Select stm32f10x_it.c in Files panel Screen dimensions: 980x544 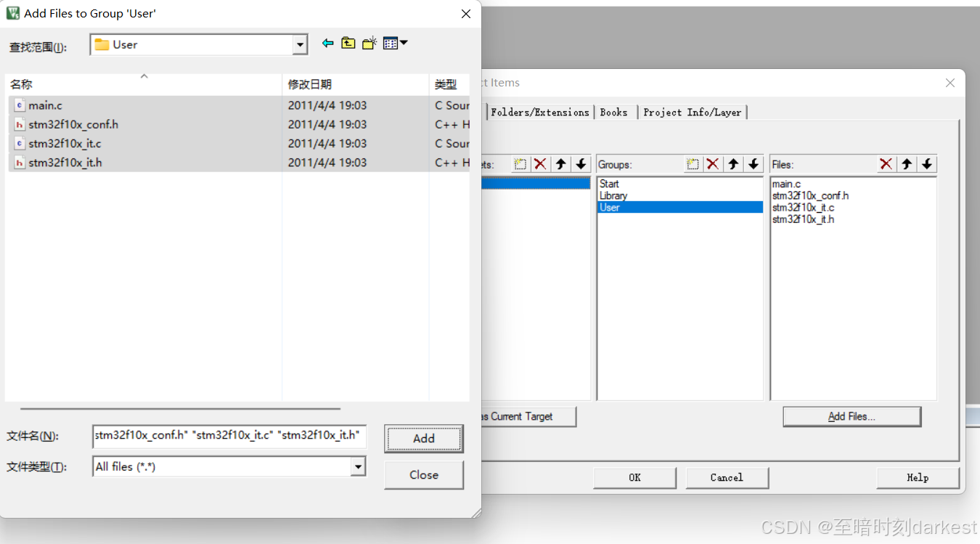click(x=803, y=207)
